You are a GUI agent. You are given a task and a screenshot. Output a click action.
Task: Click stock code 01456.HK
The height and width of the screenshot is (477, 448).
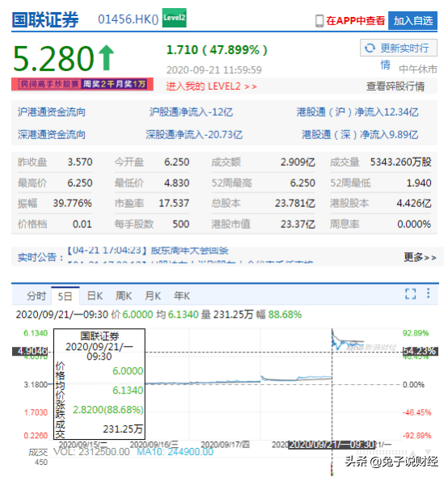coord(128,19)
